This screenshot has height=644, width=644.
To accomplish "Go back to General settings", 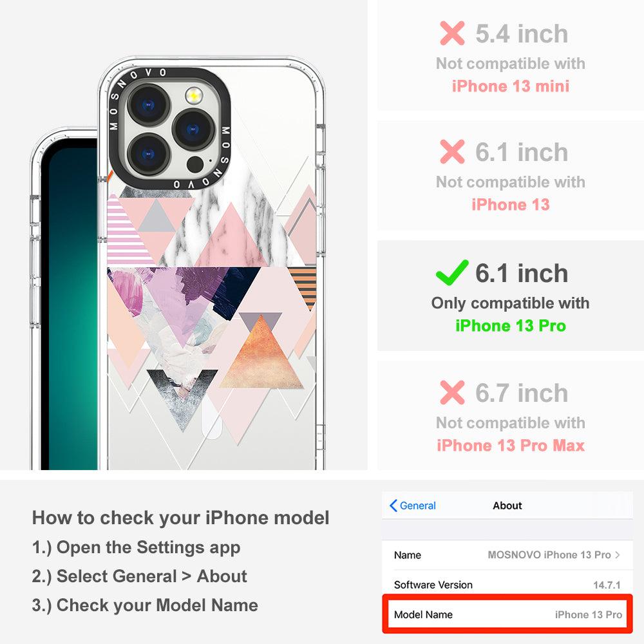I will point(412,506).
